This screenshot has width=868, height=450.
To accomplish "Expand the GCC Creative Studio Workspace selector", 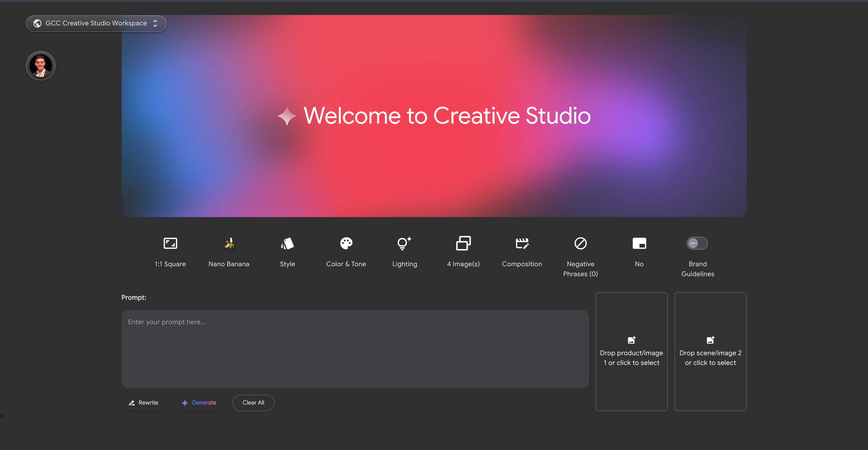I will coord(96,23).
